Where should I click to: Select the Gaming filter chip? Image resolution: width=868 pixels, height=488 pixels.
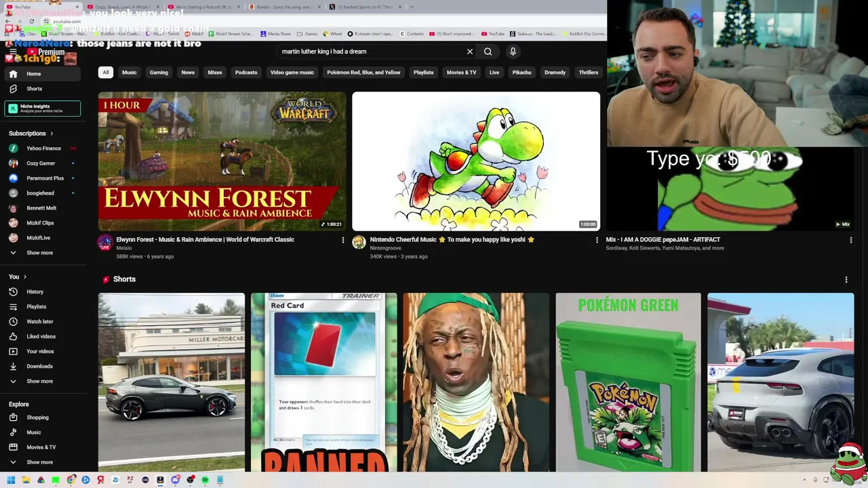click(x=159, y=73)
